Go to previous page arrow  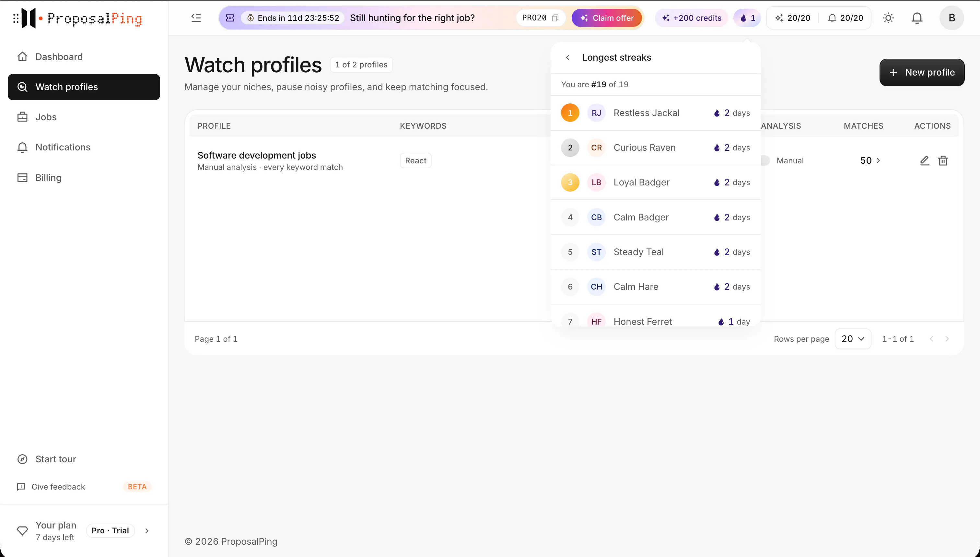(931, 339)
